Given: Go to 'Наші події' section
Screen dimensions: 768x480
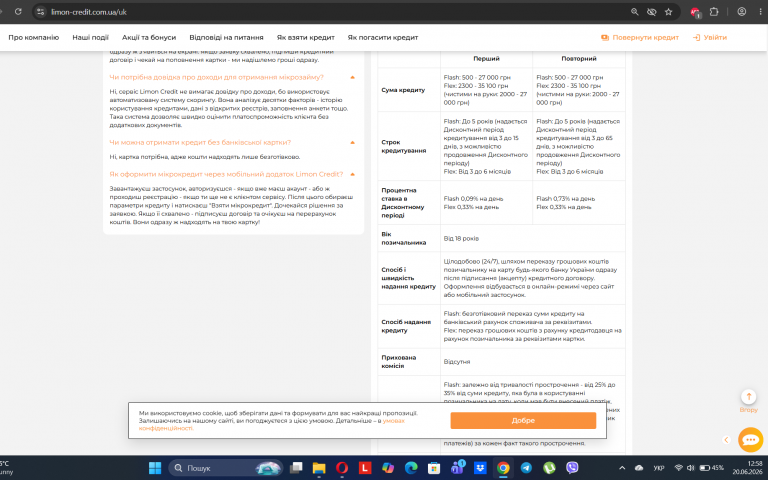Looking at the screenshot, I should click(91, 37).
